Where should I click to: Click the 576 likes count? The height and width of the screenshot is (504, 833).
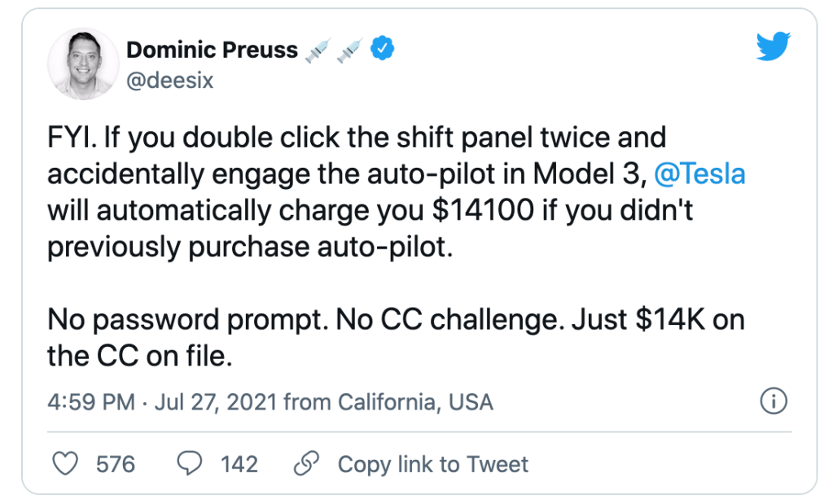116,464
